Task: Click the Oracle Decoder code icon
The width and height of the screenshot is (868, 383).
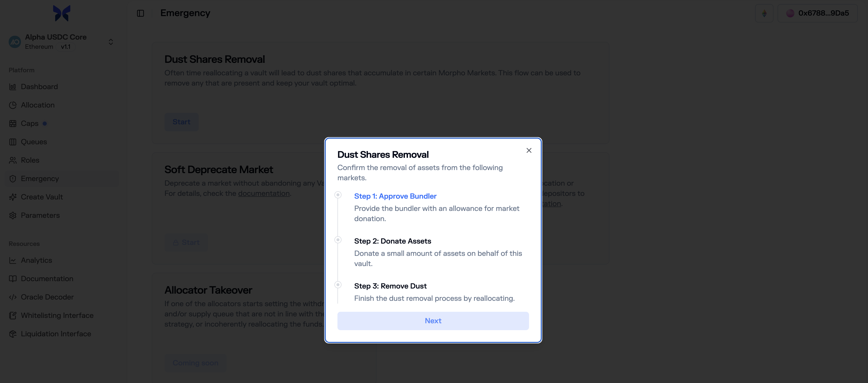Action: coord(13,297)
